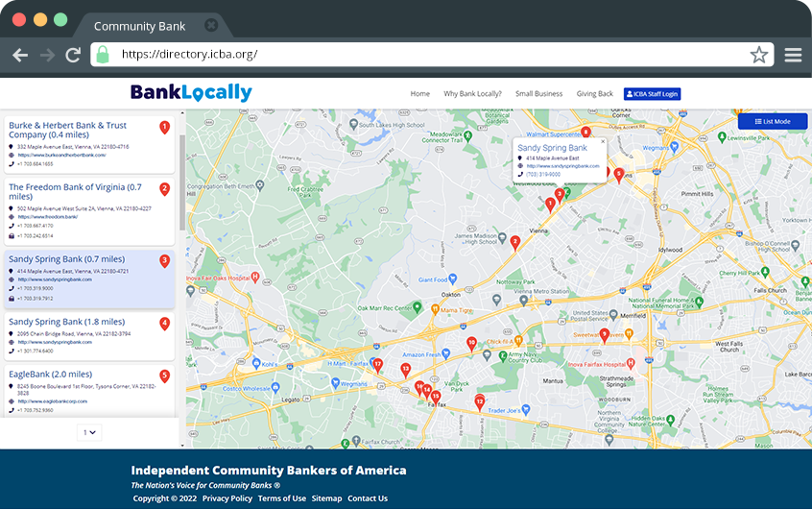The image size is (812, 509).
Task: Click map pin number 1 on the map
Action: (550, 205)
